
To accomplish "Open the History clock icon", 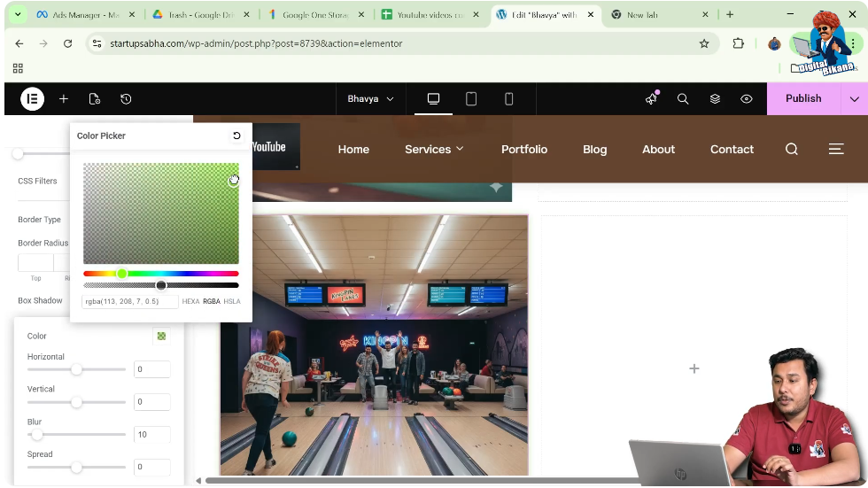I will (126, 99).
